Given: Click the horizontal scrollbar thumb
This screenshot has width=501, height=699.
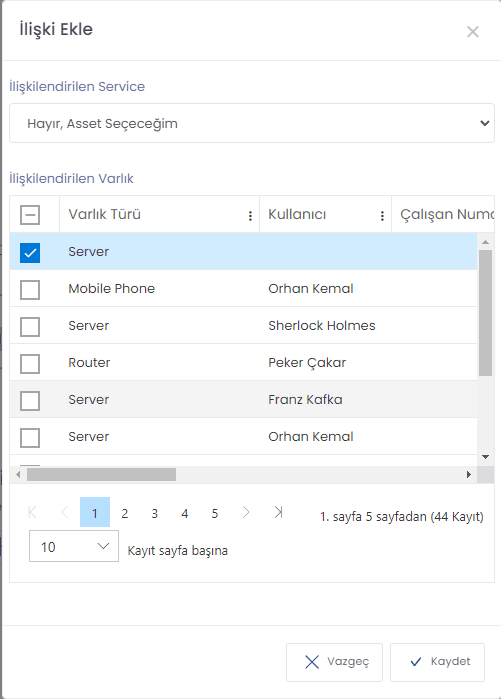Looking at the screenshot, I should [101, 474].
